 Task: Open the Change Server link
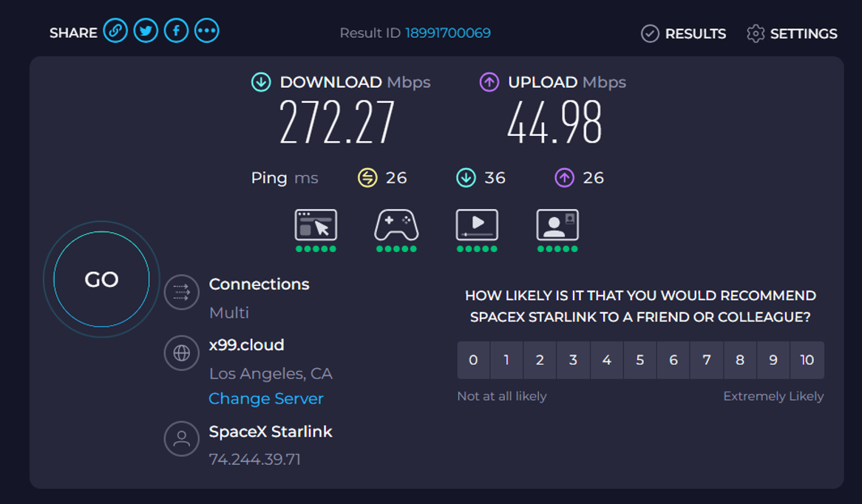click(x=266, y=398)
